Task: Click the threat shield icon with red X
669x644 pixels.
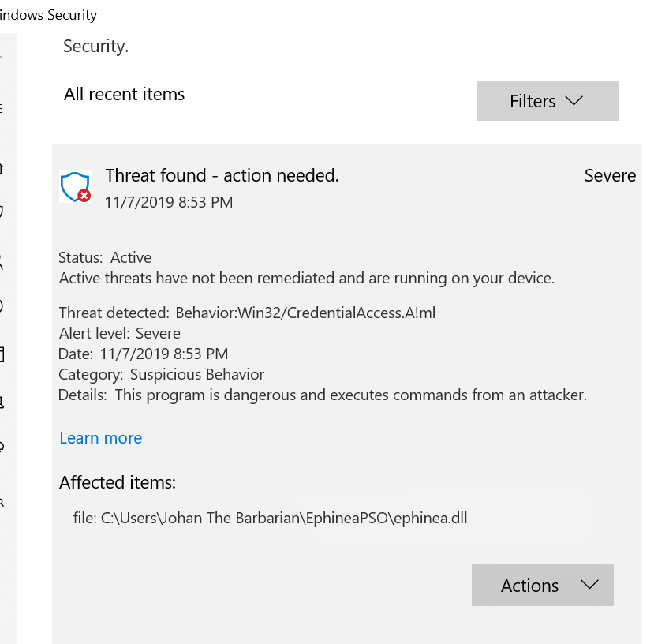Action: [75, 186]
